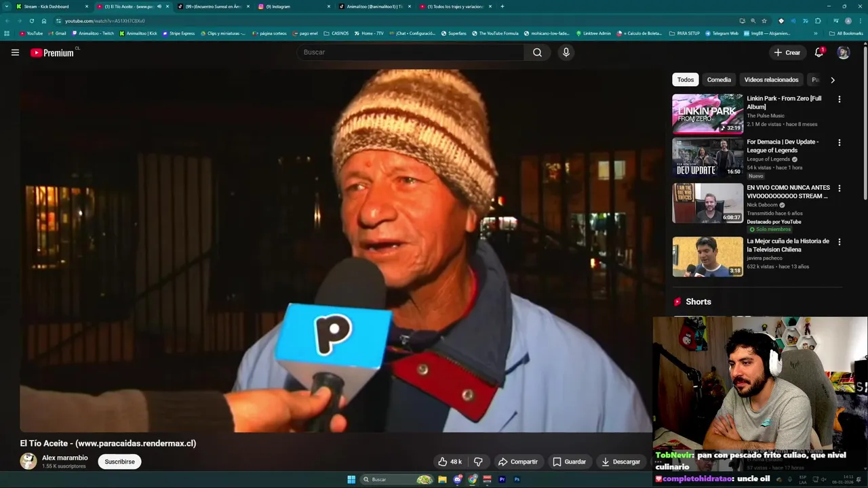The image size is (868, 488).
Task: Dislike the video with thumbs down
Action: 478,462
